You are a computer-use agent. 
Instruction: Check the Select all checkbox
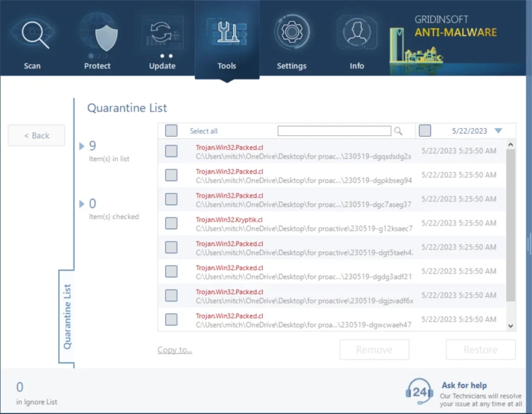click(171, 130)
